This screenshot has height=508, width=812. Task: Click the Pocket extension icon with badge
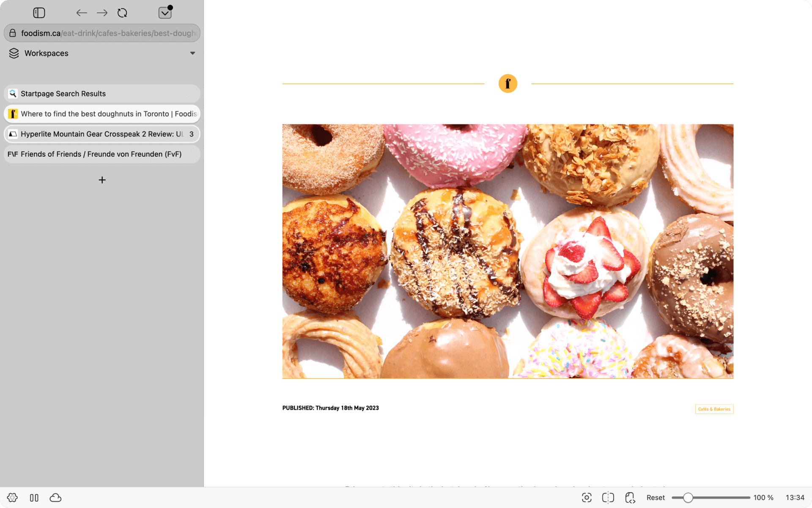tap(165, 13)
